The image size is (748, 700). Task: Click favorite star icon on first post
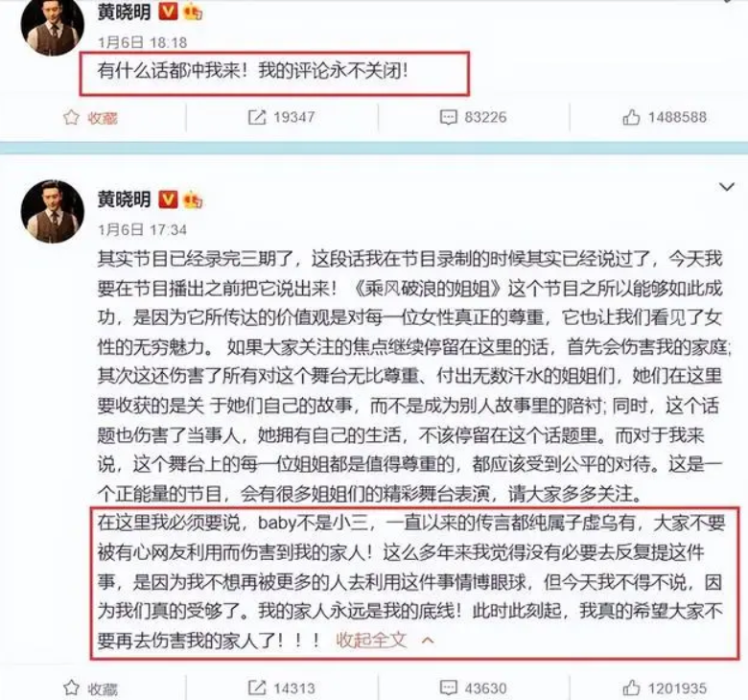tap(71, 117)
